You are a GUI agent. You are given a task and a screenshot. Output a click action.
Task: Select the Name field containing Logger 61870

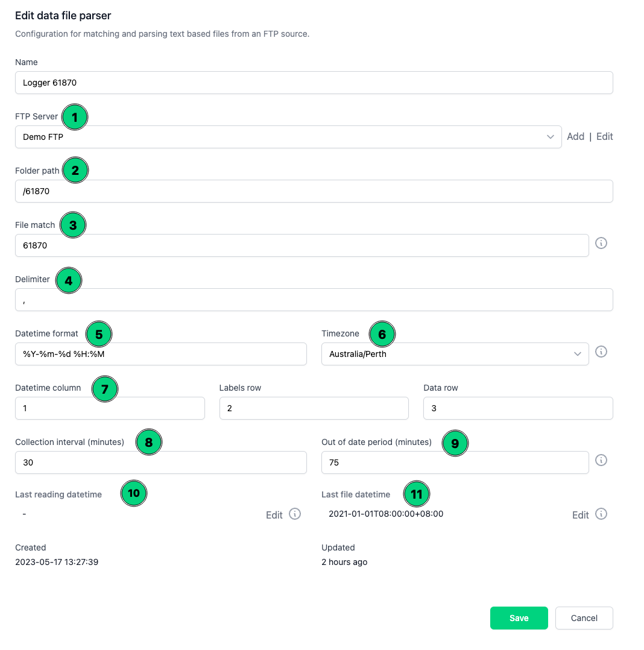click(314, 83)
